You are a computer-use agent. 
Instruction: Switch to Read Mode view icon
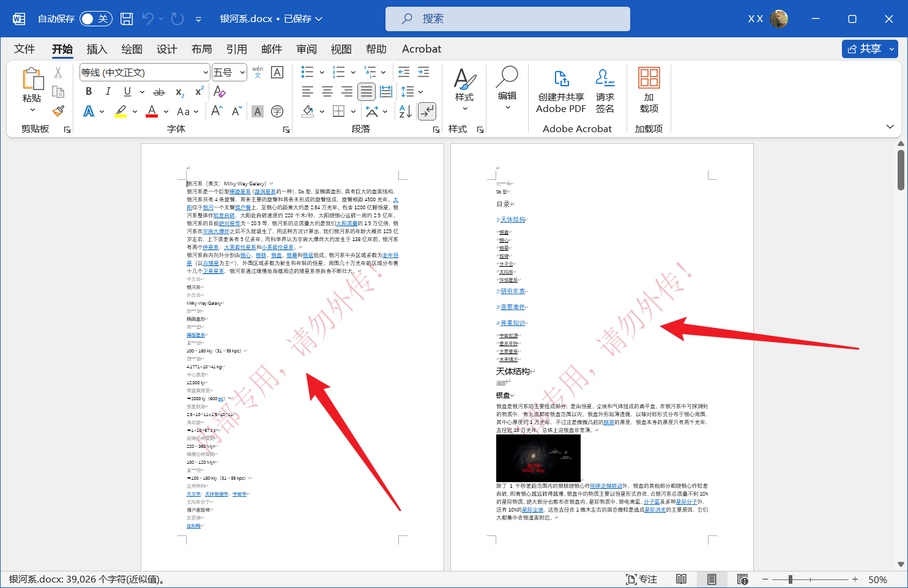click(681, 579)
